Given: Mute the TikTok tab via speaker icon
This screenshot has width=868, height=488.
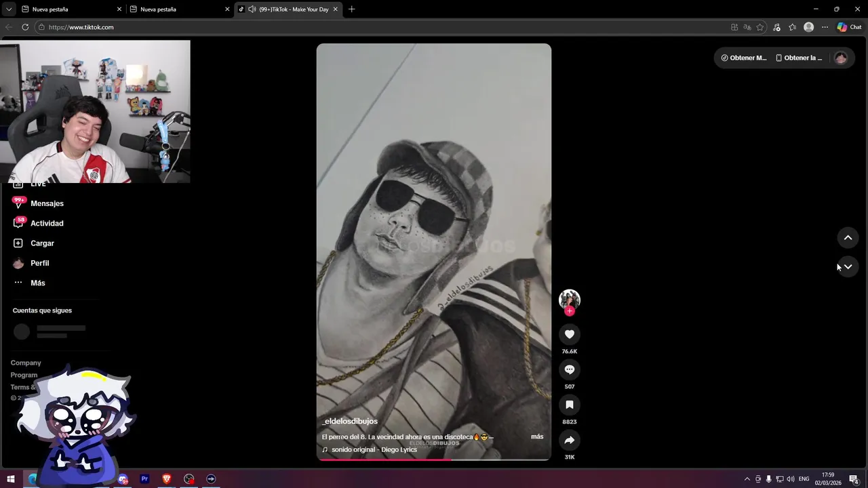Looking at the screenshot, I should (252, 9).
